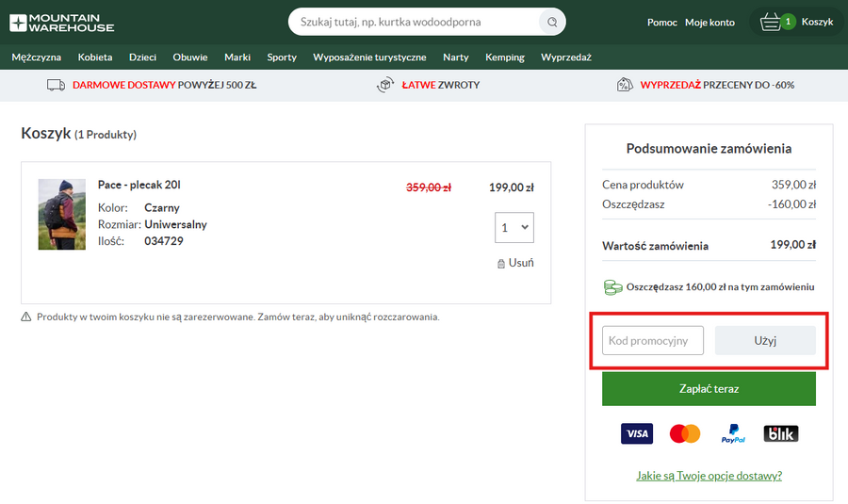Open Jakie są Twoje opcje dostawy link

pyautogui.click(x=709, y=476)
